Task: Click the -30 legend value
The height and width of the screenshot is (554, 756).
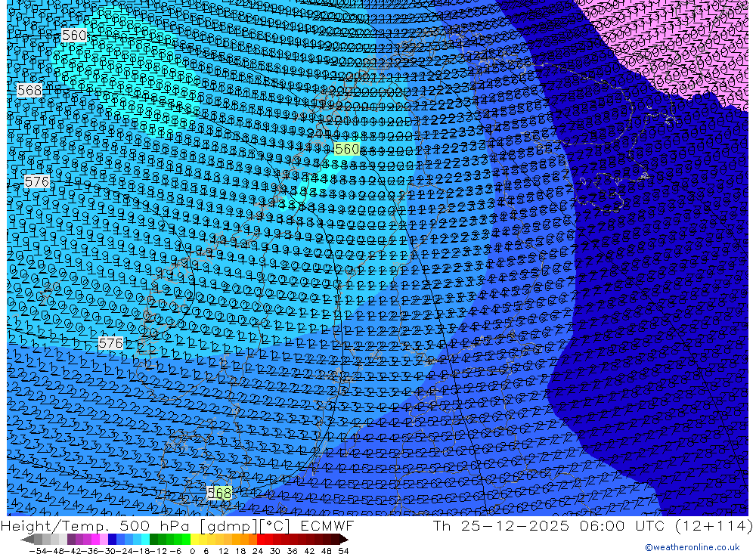Action: pos(107,551)
